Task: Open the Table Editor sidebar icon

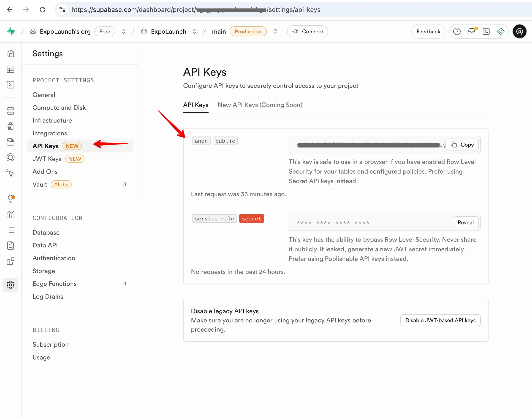Action: (x=11, y=69)
